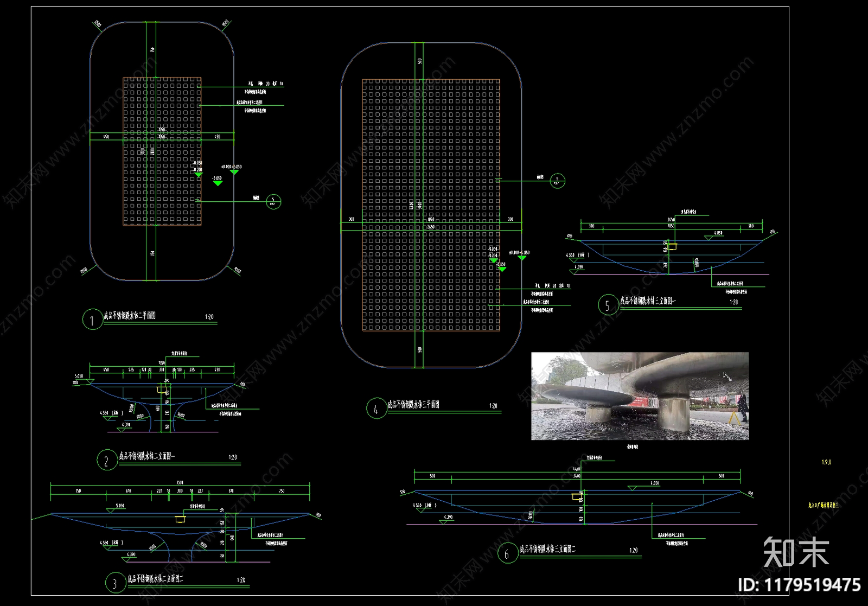Select the title 成品不锈钢跌水钵三立面图一
Viewport: 868px width, 606px height.
tap(648, 301)
